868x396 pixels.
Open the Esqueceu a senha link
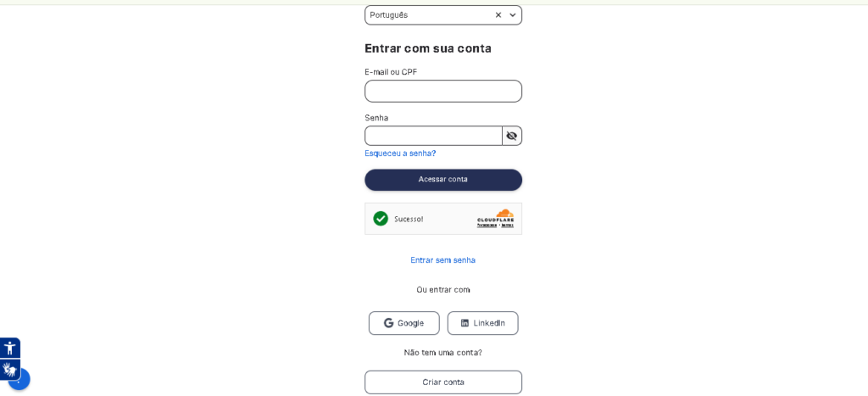400,153
